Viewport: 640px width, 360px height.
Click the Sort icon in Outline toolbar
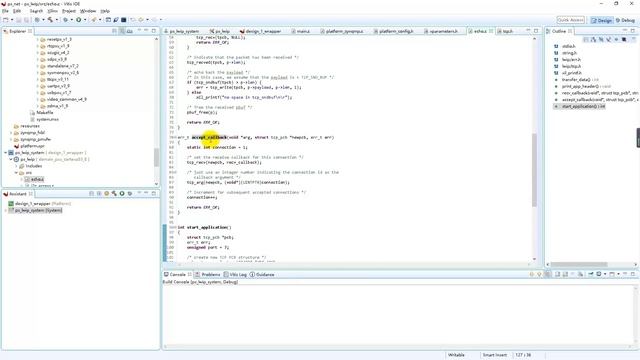click(593, 40)
